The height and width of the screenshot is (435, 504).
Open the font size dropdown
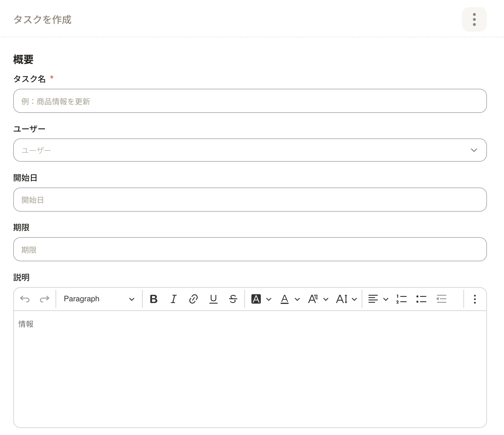(x=346, y=299)
